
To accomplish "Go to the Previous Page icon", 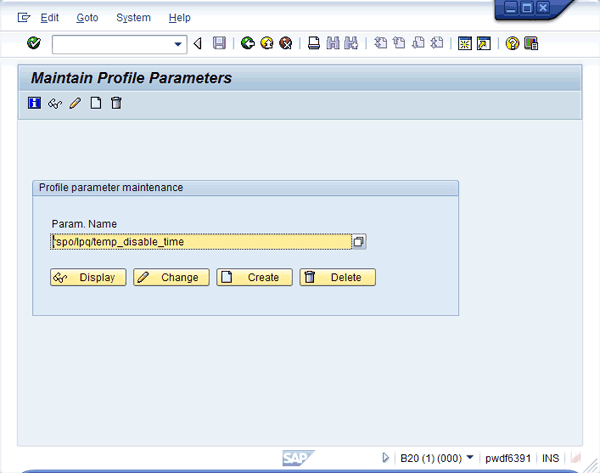I will click(399, 43).
